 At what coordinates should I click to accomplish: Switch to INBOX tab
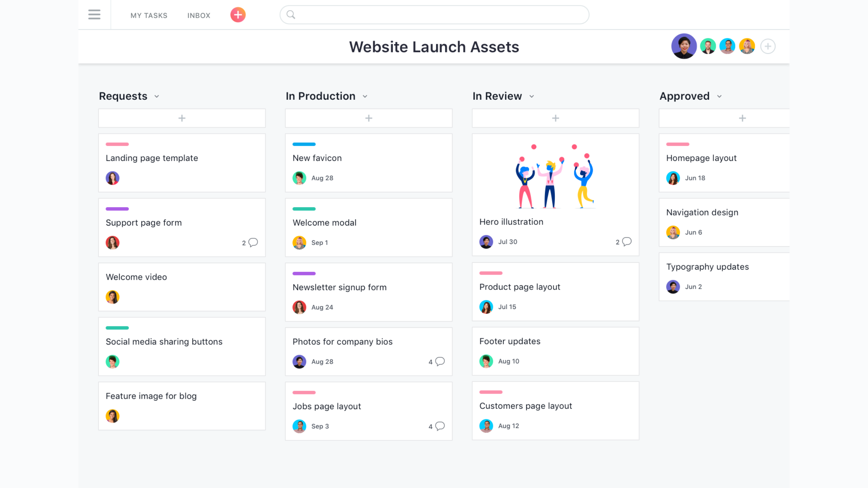pyautogui.click(x=199, y=15)
